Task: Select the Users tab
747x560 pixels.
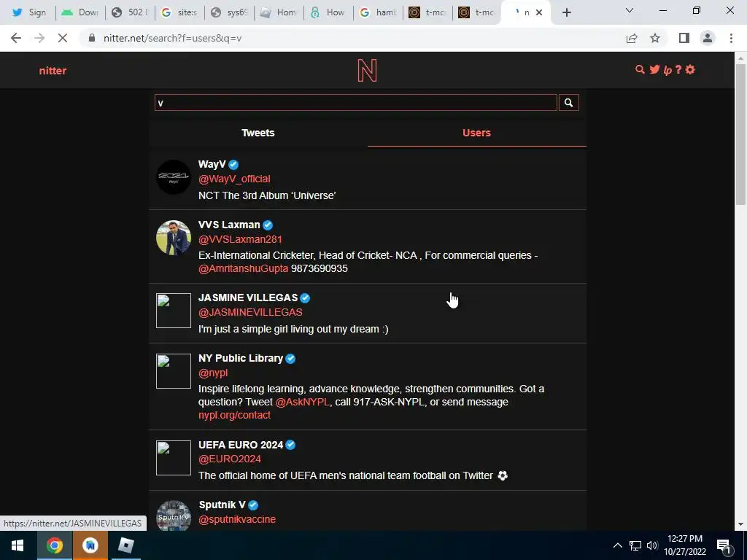Action: [x=476, y=133]
